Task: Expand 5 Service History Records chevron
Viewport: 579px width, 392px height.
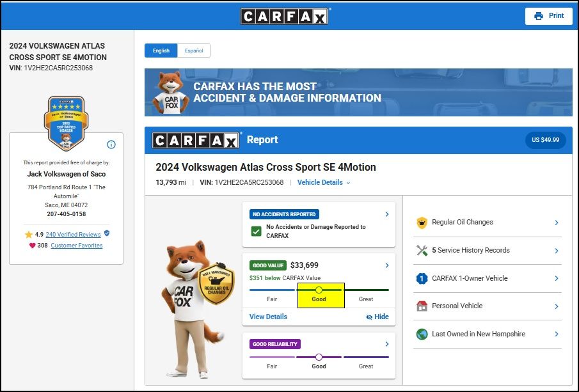Action: coord(557,251)
